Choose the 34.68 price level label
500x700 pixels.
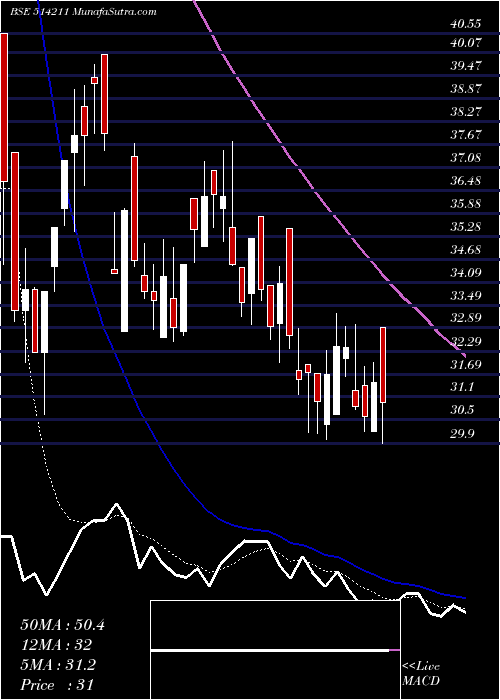click(x=466, y=249)
